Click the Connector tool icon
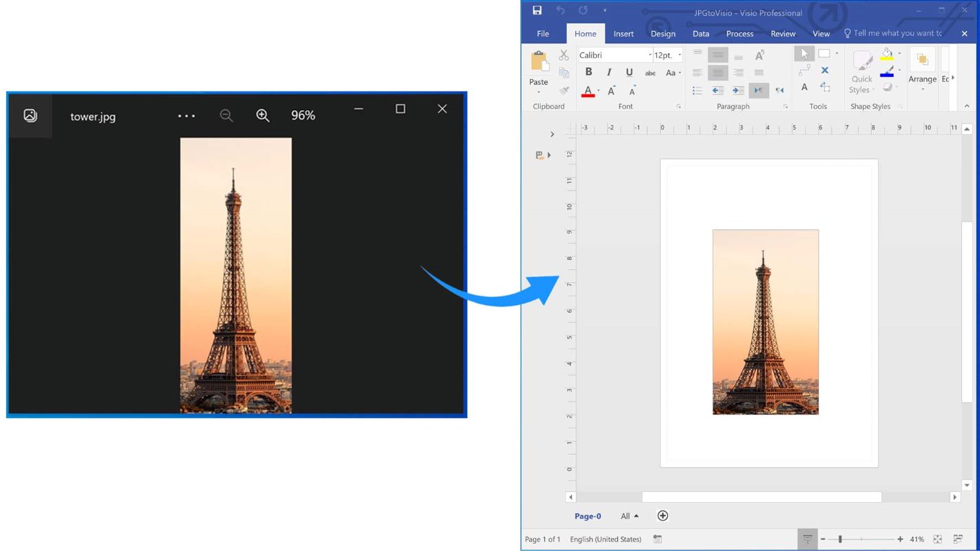 point(804,70)
